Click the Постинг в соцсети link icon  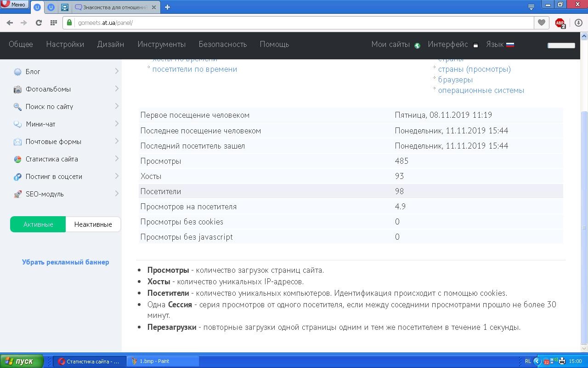(x=17, y=177)
